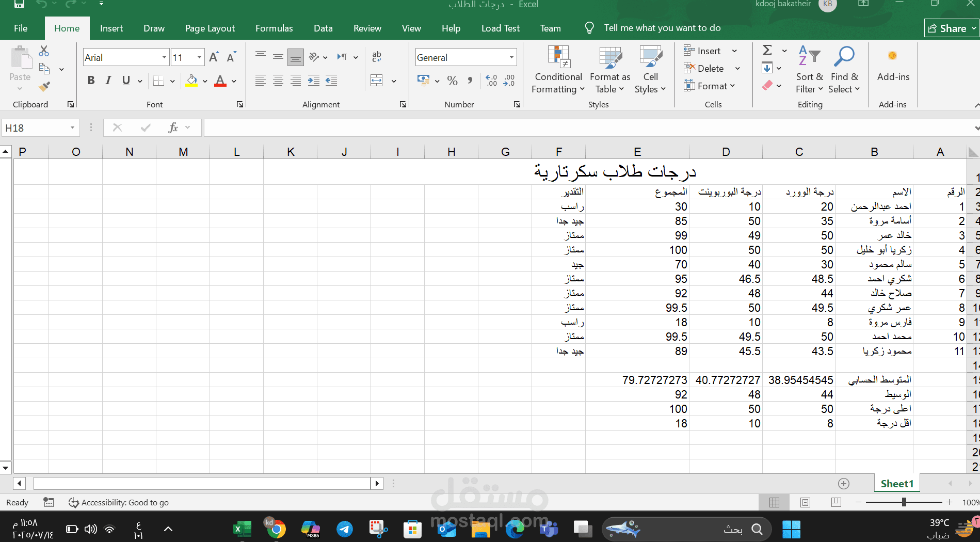
Task: Click the Insert Function fx icon
Action: point(173,127)
